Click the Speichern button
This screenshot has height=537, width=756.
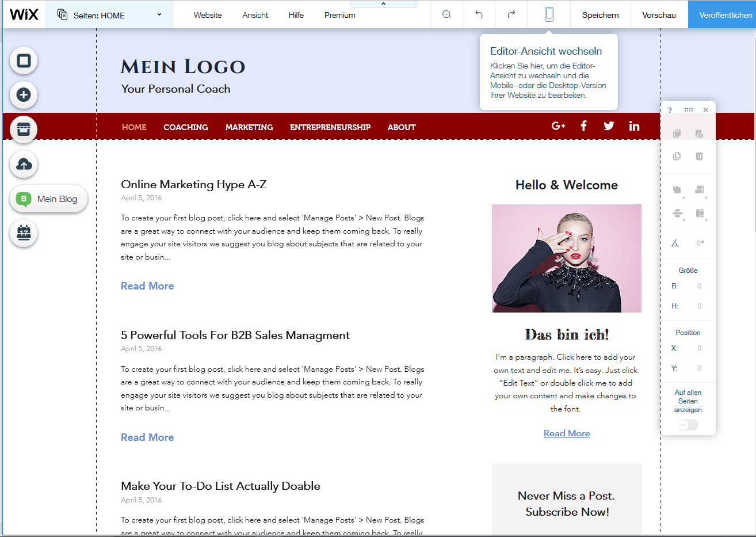coord(600,14)
